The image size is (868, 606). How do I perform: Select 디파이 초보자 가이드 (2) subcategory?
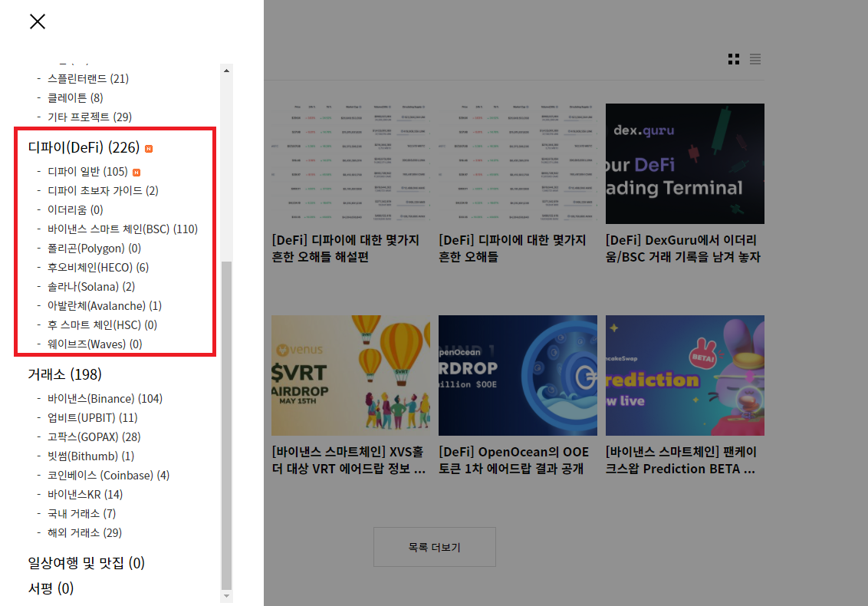point(103,190)
